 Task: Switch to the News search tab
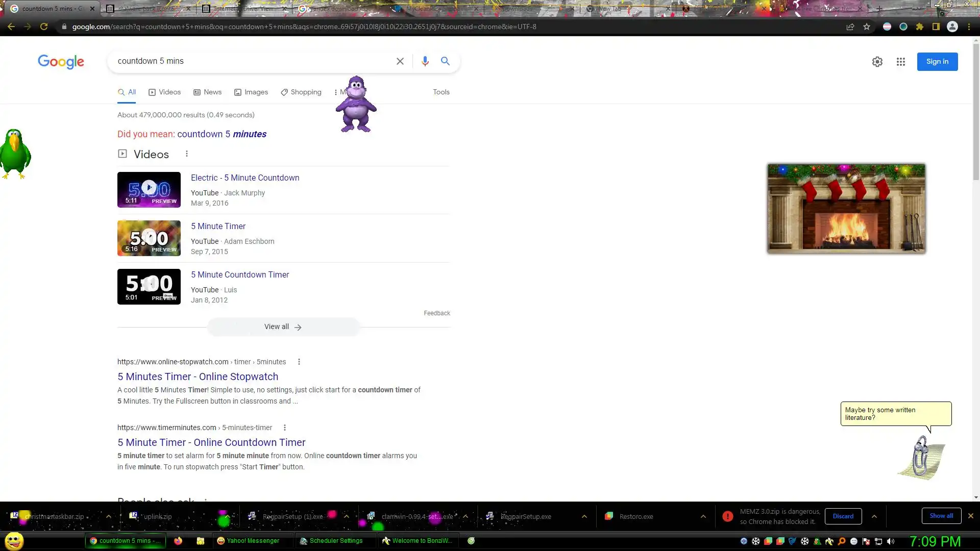[x=208, y=92]
